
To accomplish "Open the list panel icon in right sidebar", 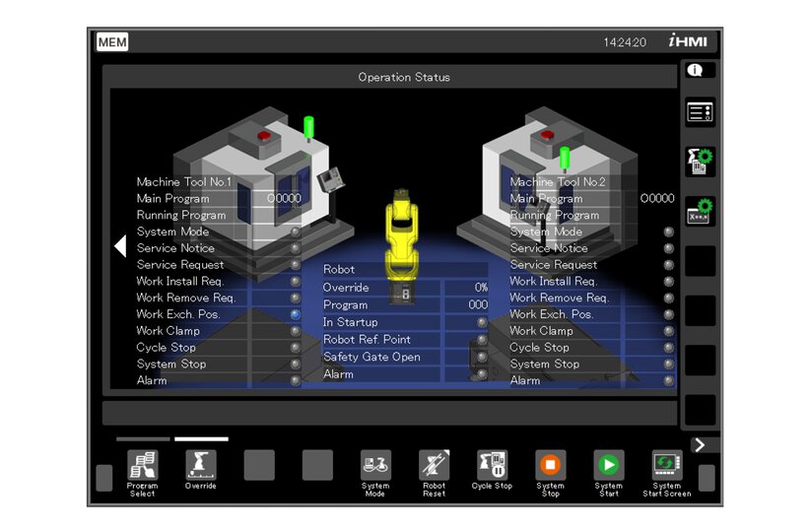I will 700,112.
